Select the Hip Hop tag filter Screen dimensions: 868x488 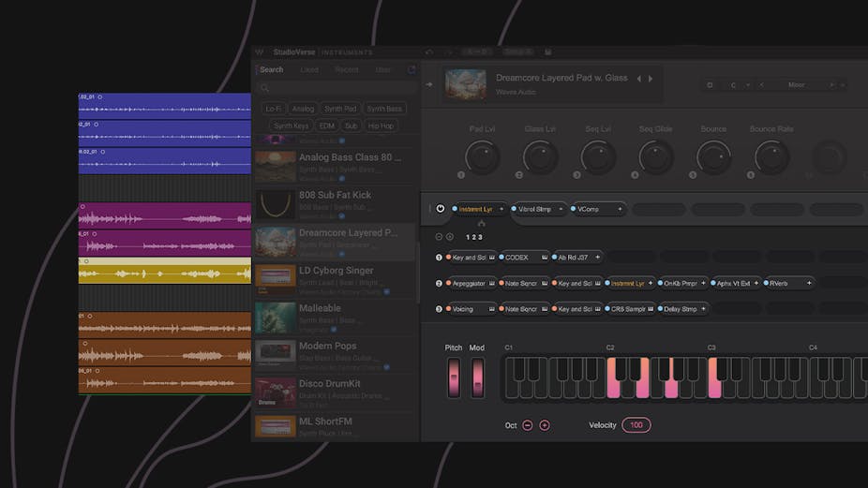point(381,126)
